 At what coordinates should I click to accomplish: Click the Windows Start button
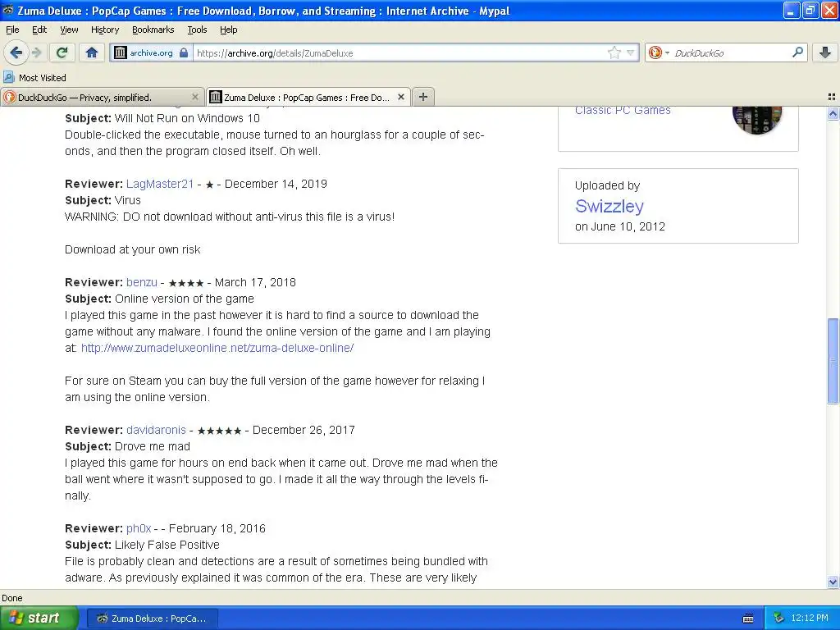pyautogui.click(x=39, y=618)
